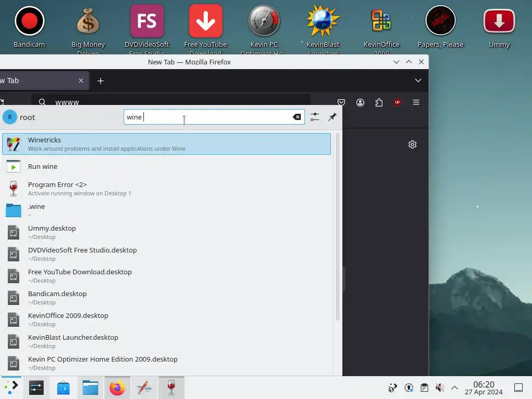This screenshot has width=532, height=399.
Task: Open Kevin PC Optimizer Home Edition 2009.desktop result
Action: [166, 363]
